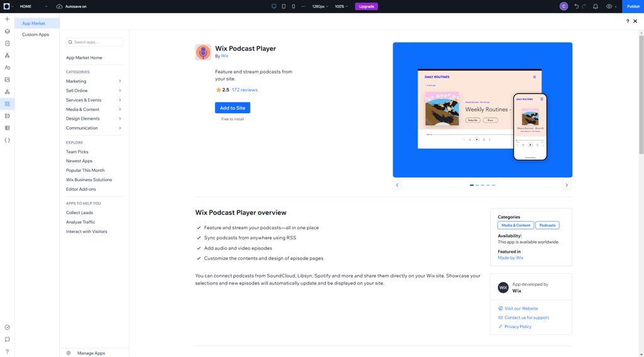
Task: Open the Privacy Policy link
Action: [x=518, y=327]
